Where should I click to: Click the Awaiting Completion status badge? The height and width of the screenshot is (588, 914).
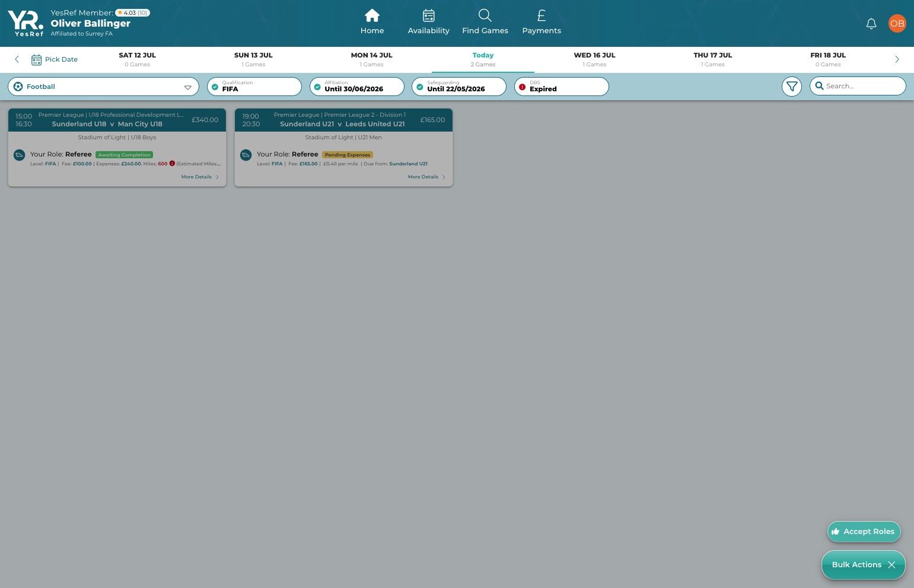pyautogui.click(x=124, y=155)
